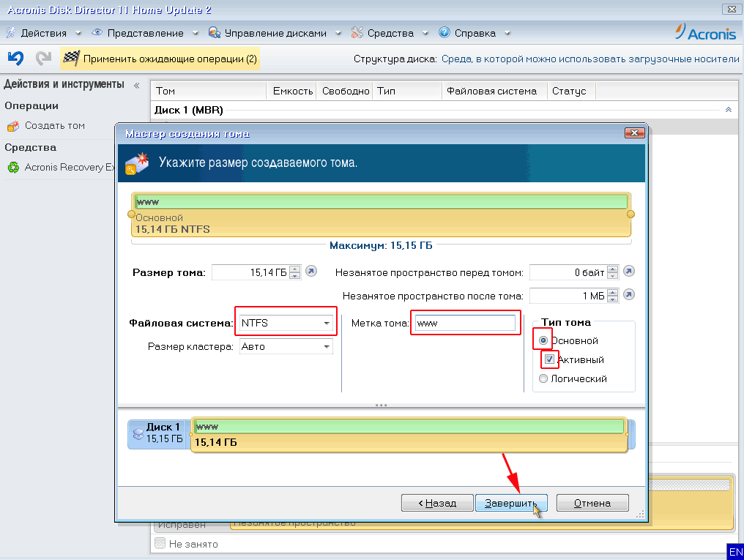Click Создать том in Operations

coord(55,126)
